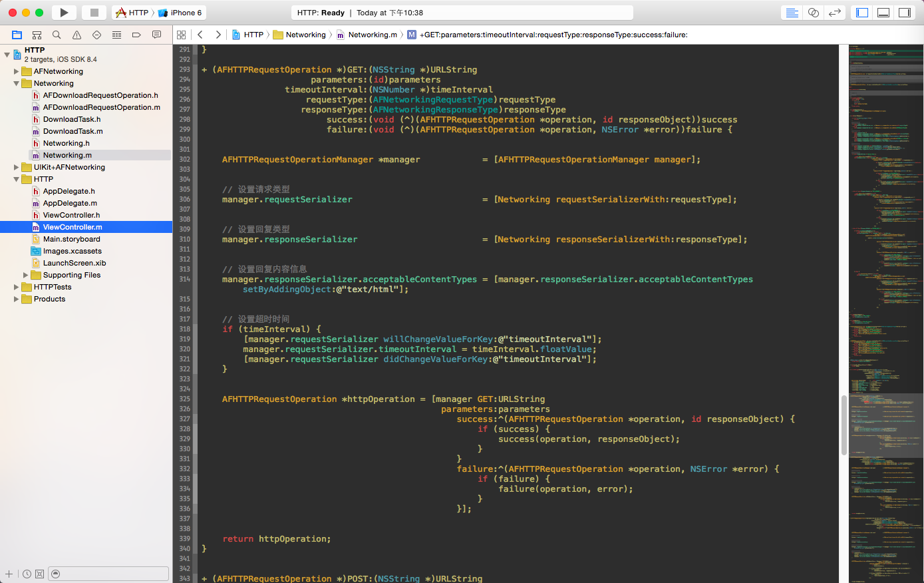Click the HTTP: Ready status display

462,13
